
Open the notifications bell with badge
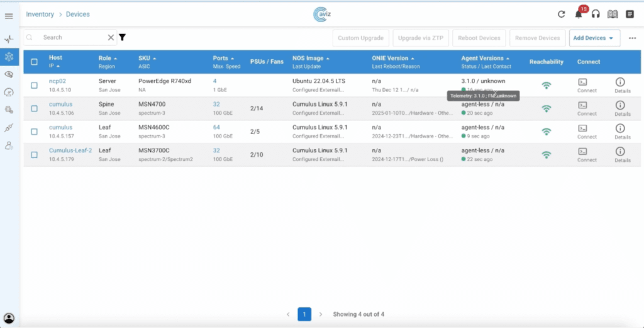(x=579, y=14)
